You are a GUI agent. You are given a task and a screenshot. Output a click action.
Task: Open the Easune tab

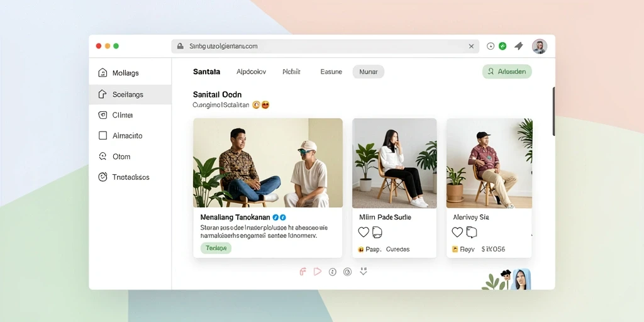pyautogui.click(x=331, y=72)
